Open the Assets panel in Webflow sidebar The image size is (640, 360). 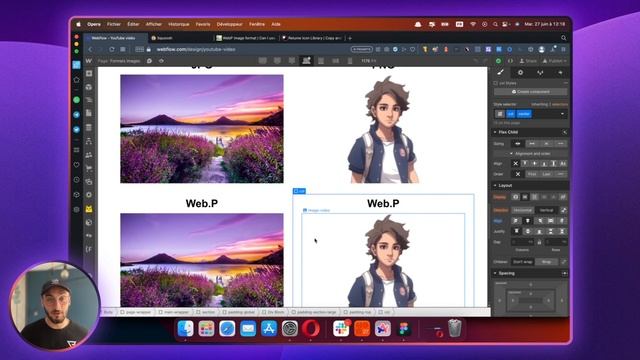coord(89,182)
